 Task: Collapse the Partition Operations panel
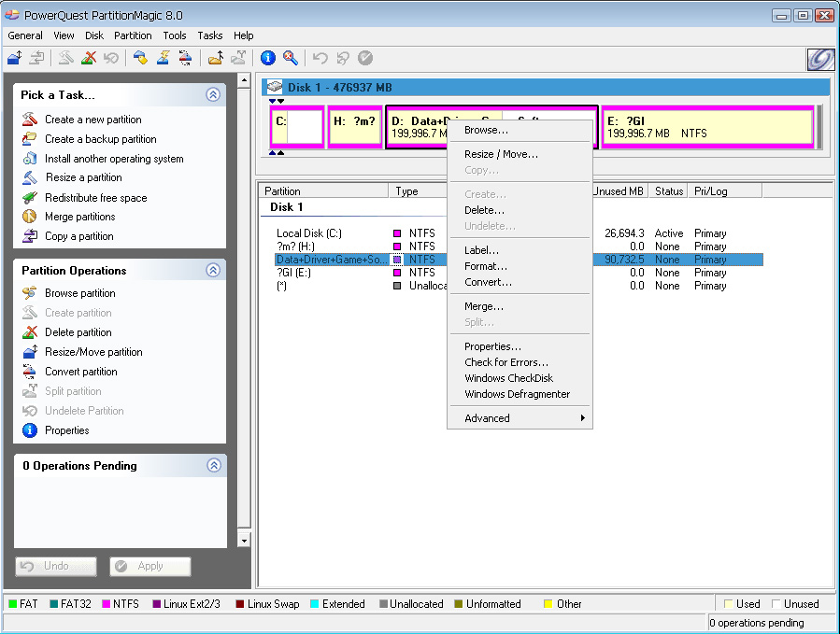coord(213,270)
